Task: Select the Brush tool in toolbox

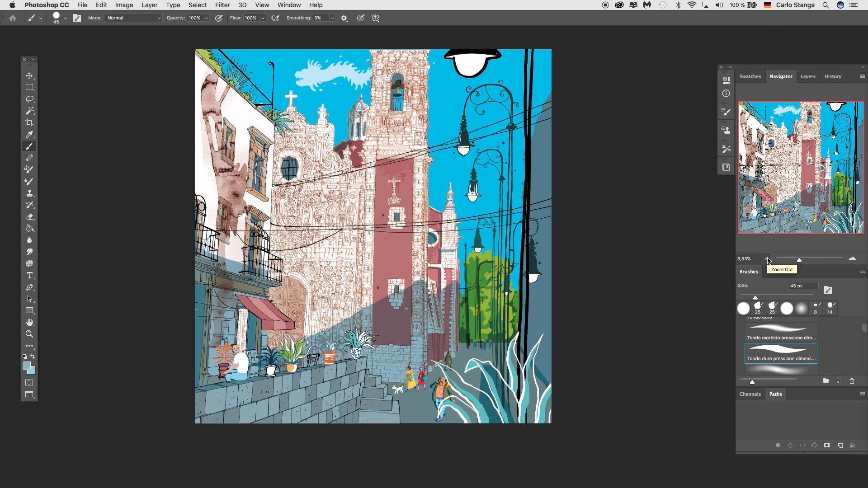Action: [29, 146]
